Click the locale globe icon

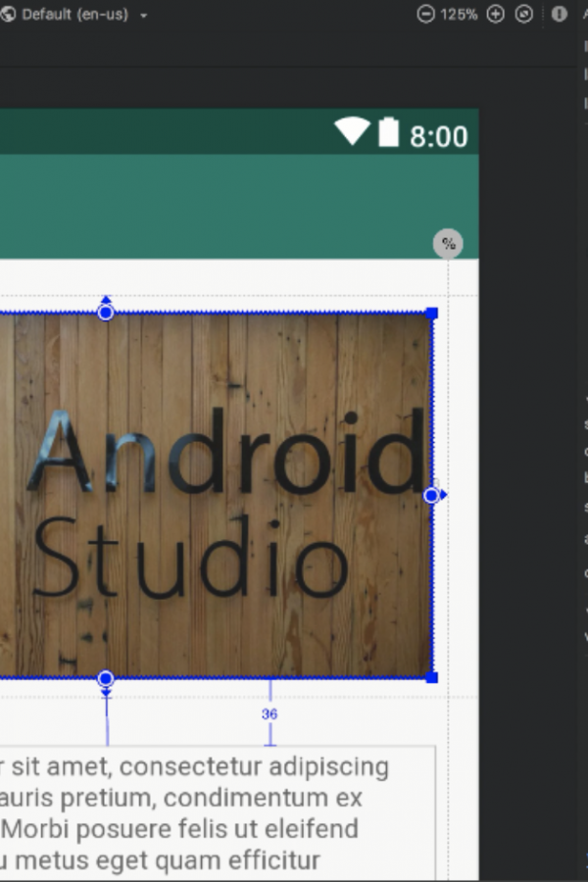(7, 14)
